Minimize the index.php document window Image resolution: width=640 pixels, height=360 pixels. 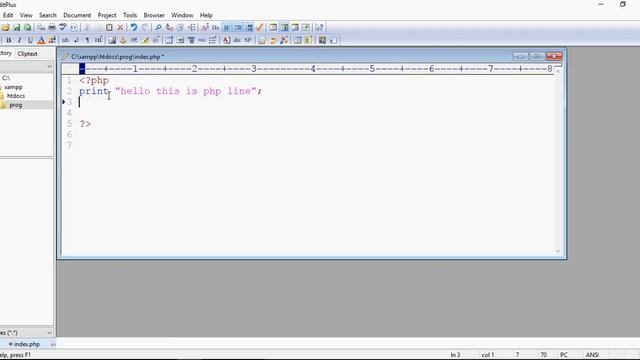pos(520,56)
